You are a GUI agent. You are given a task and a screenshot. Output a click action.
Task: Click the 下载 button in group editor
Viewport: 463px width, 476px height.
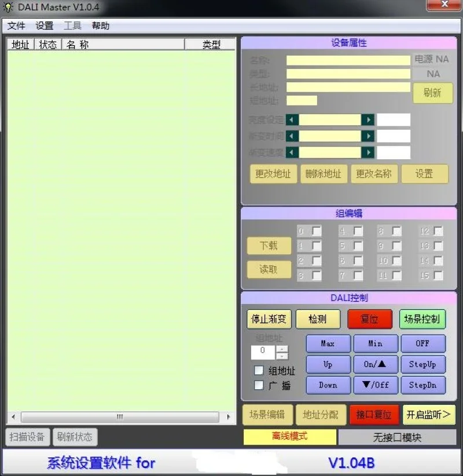tap(269, 246)
